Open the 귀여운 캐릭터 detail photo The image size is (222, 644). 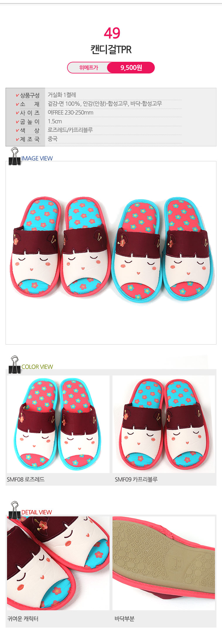(x=58, y=563)
